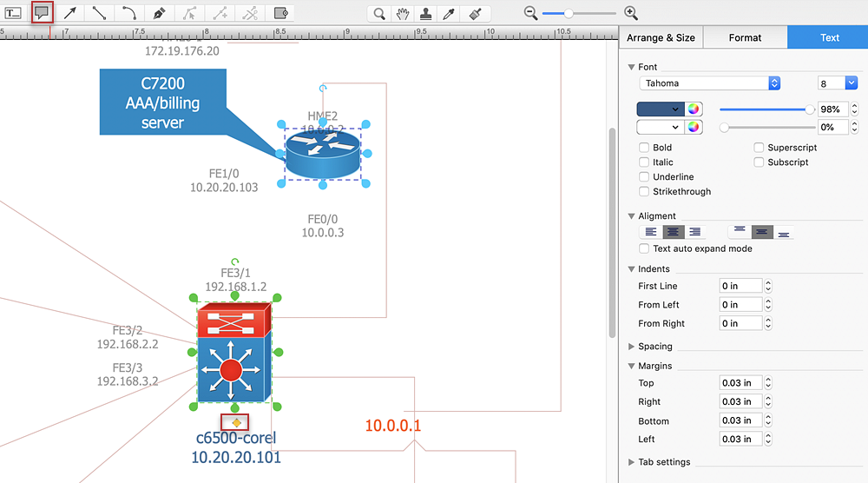The height and width of the screenshot is (483, 868).
Task: Select the Add point tool
Action: pos(220,13)
